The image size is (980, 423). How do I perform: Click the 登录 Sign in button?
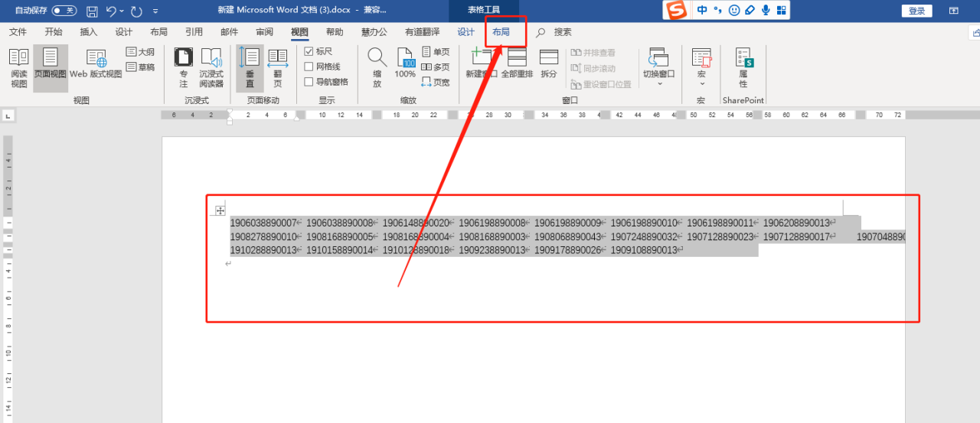917,11
